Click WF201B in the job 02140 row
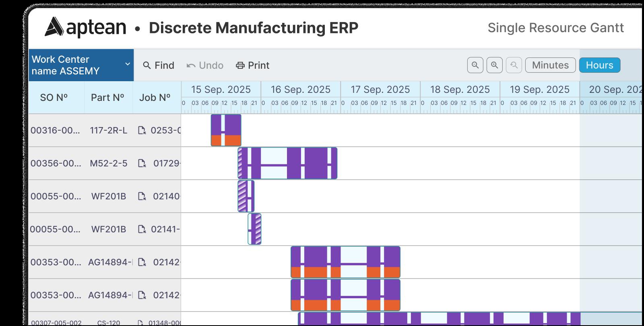Screen dimensions: 644x326 click(109, 196)
